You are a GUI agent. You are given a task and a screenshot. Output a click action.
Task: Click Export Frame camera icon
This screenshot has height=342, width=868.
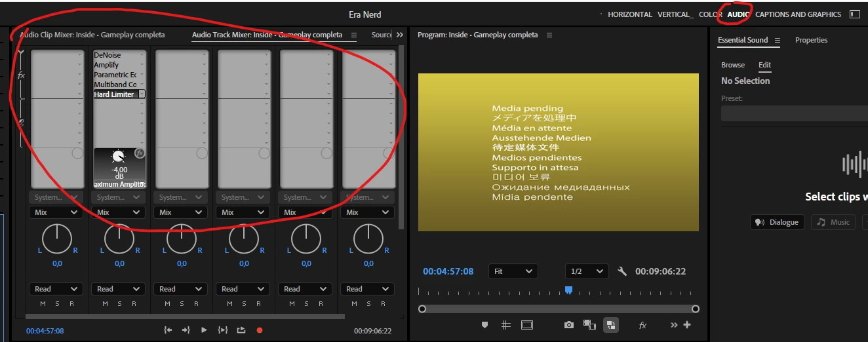click(x=569, y=324)
